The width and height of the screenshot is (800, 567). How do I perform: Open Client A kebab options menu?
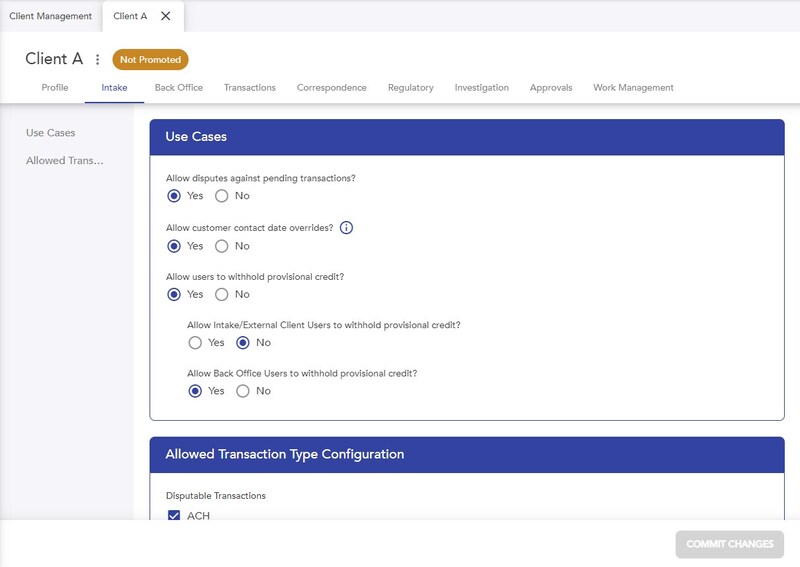click(97, 60)
